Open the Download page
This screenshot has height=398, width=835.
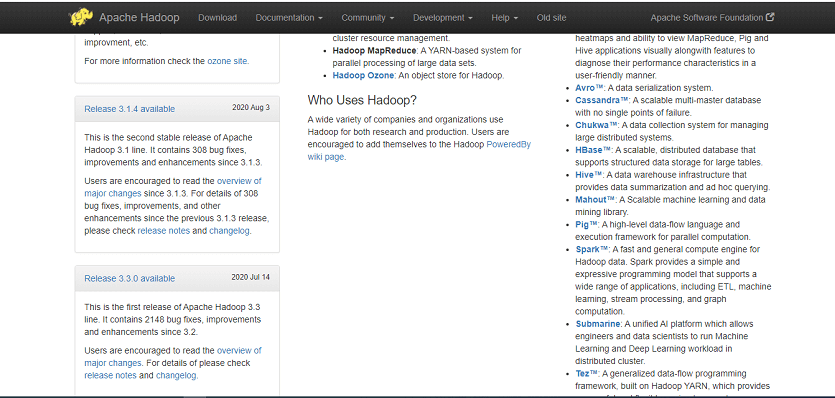click(x=217, y=18)
